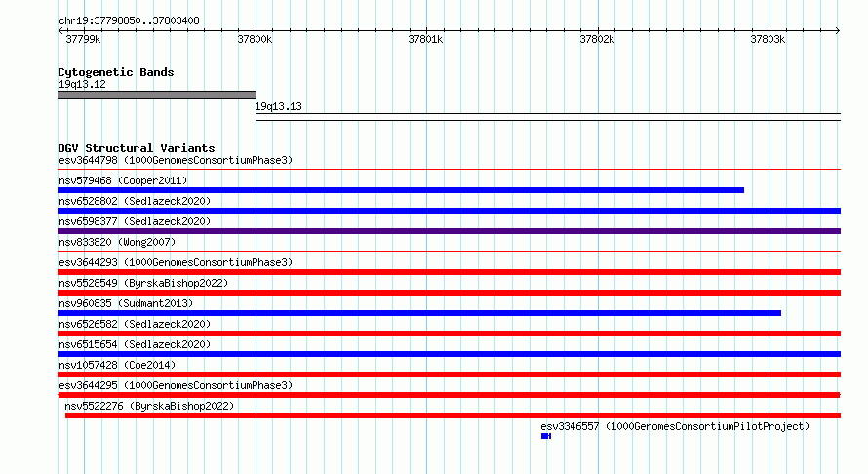Click the 19q13.12 band label
868x474 pixels.
tap(82, 84)
